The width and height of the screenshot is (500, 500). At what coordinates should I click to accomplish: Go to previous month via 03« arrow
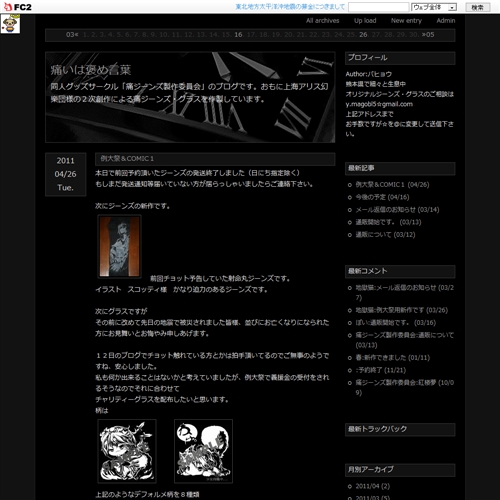(x=72, y=35)
